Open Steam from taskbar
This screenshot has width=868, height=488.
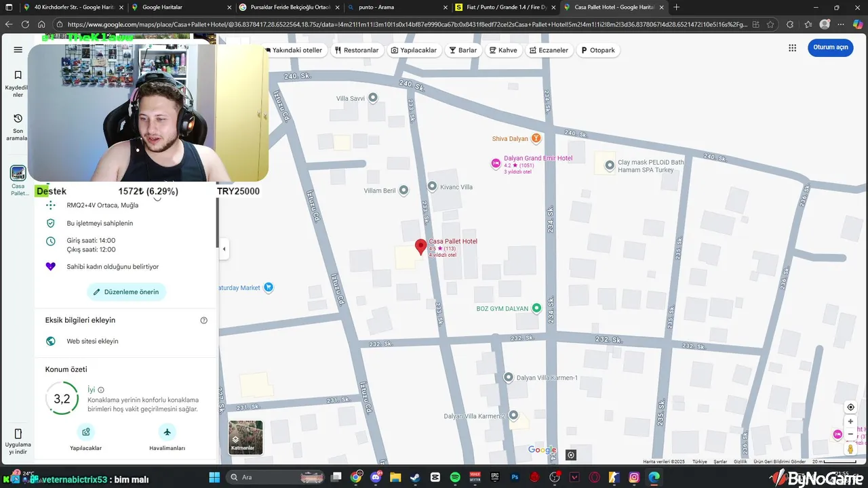(x=414, y=477)
